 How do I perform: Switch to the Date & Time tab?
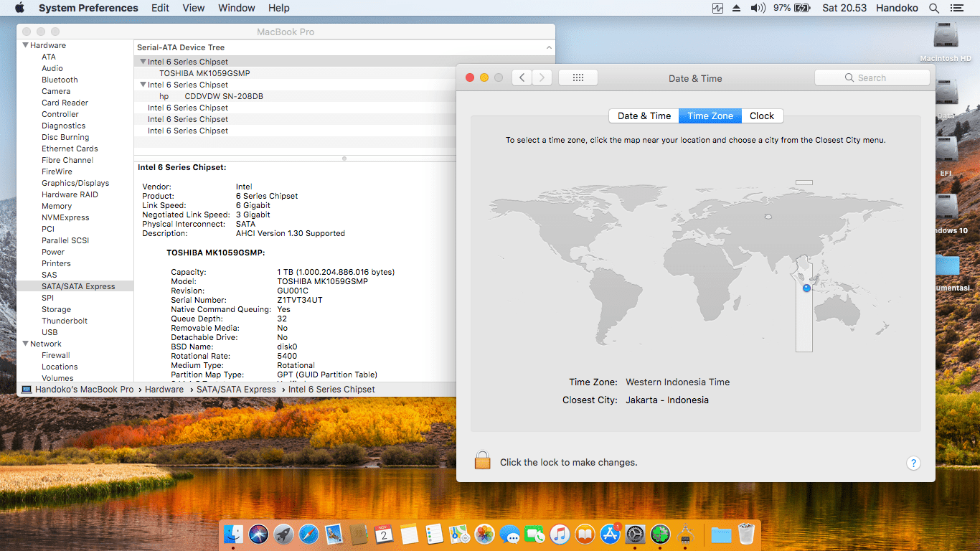click(x=644, y=116)
